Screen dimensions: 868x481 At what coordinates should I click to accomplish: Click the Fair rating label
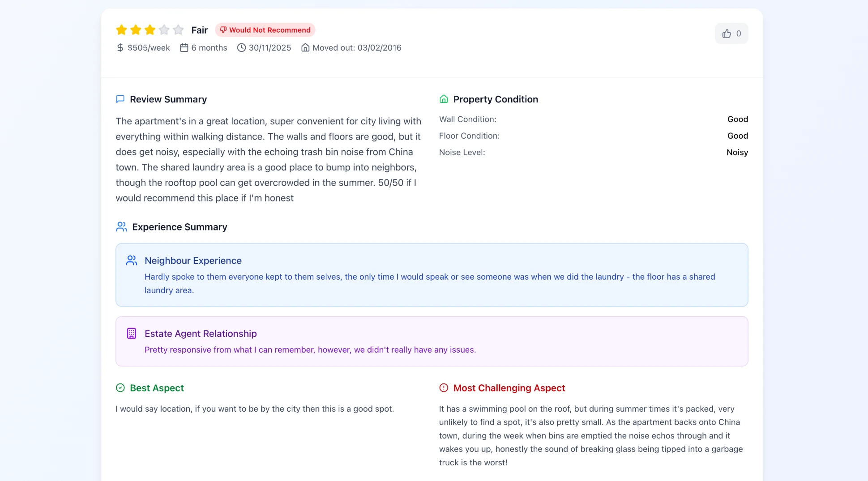(x=199, y=30)
